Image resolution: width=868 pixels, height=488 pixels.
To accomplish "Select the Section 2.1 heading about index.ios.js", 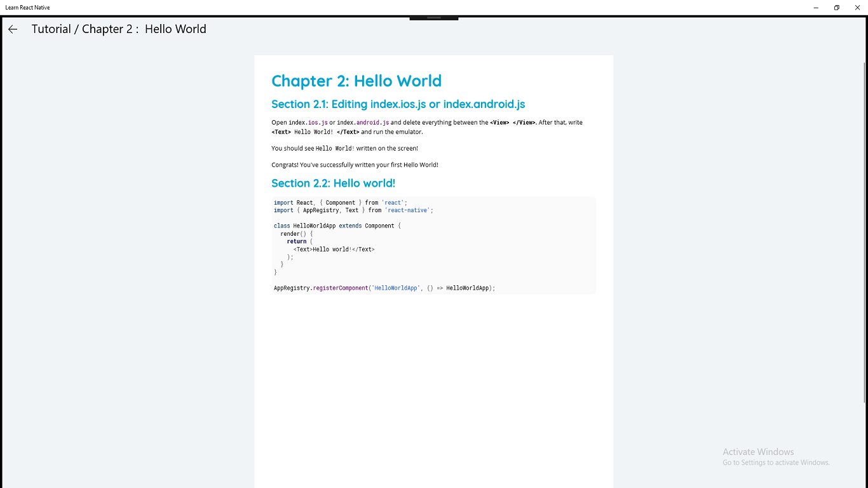I will (398, 104).
